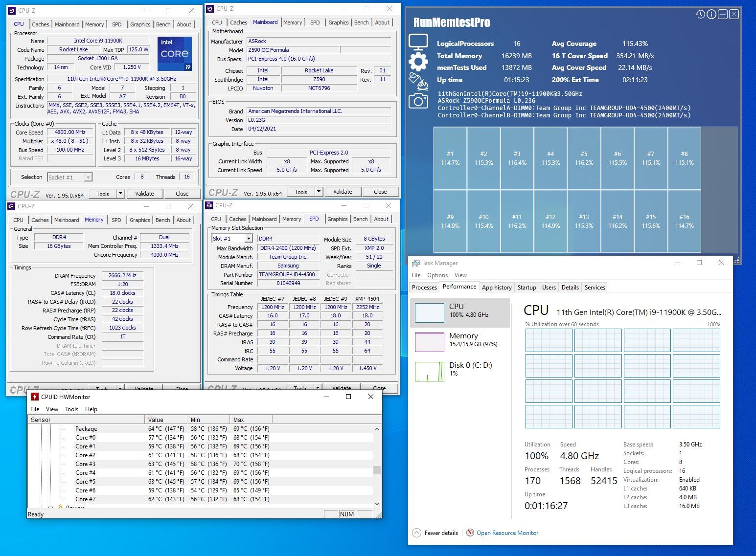756x556 pixels.
Task: Click the Task Manager title bar icon
Action: point(416,263)
